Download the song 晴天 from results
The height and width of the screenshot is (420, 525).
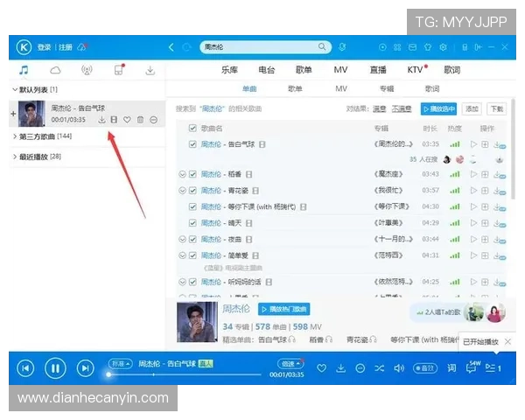tap(500, 223)
